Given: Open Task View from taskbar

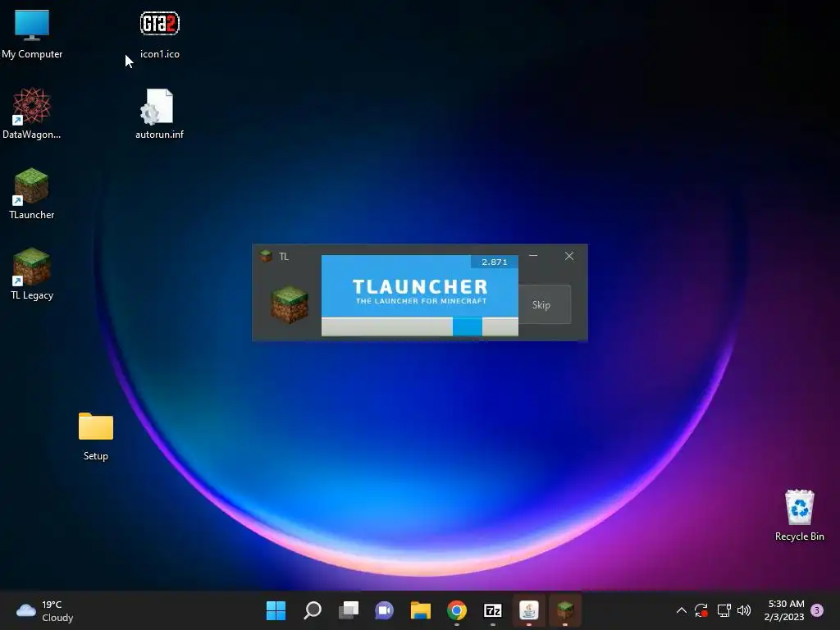Looking at the screenshot, I should pyautogui.click(x=348, y=610).
